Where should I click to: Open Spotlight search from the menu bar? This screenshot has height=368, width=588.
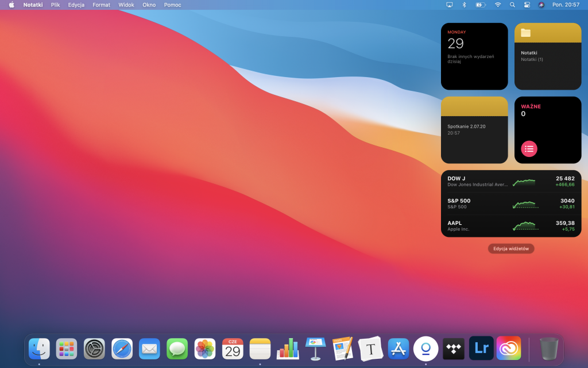pos(512,5)
